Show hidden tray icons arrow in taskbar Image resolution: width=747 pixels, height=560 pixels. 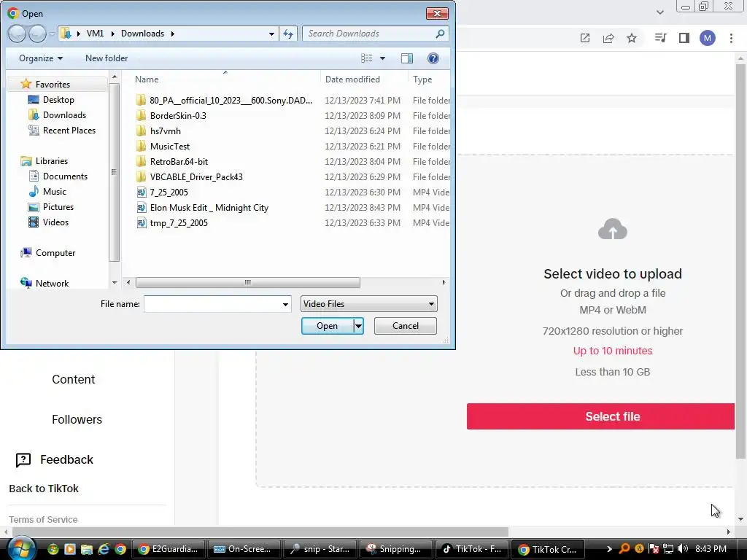point(609,549)
